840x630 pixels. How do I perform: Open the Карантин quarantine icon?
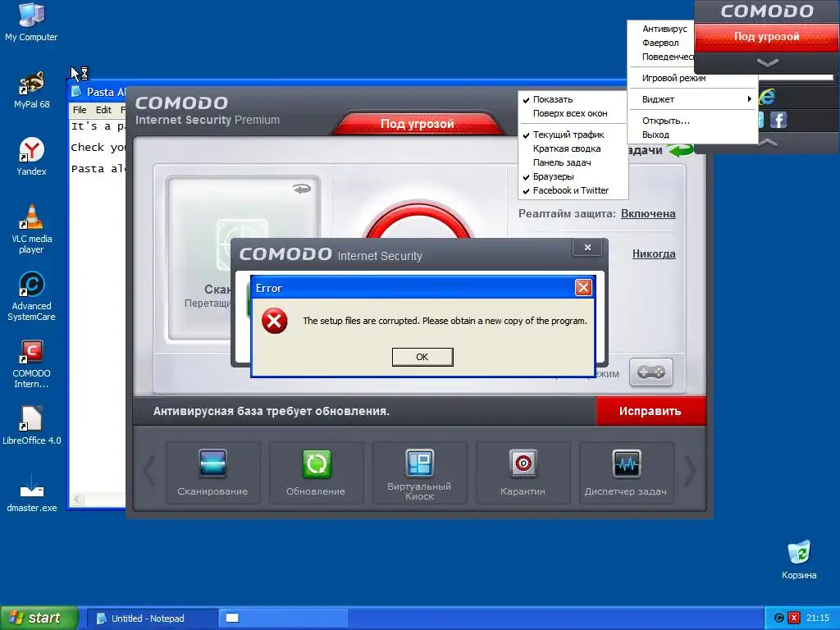(x=523, y=472)
